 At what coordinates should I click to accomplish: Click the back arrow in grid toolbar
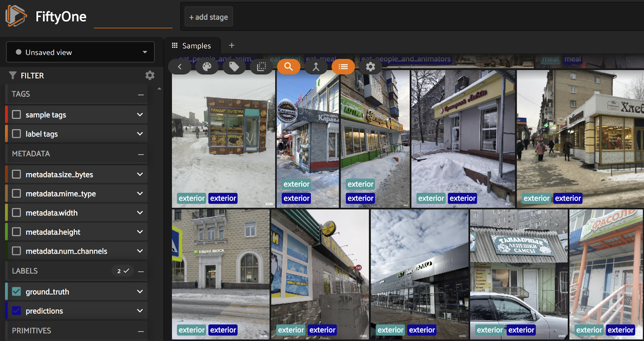(x=180, y=67)
